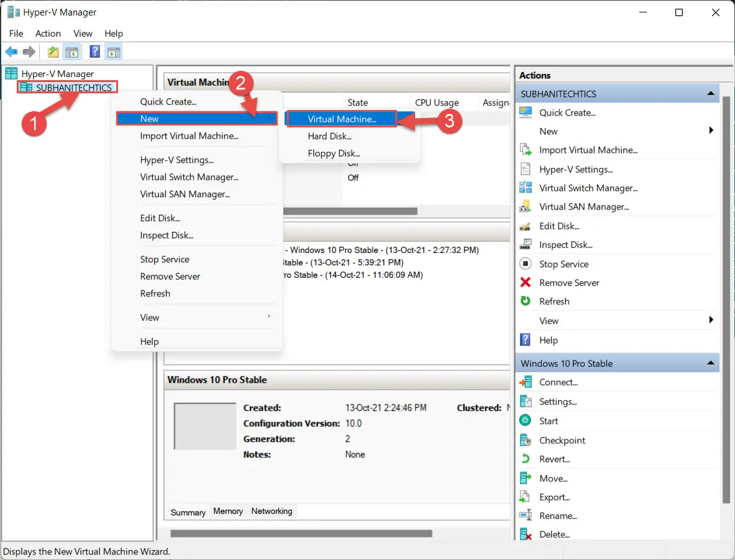
Task: Click the Rename icon in Actions
Action: point(526,515)
